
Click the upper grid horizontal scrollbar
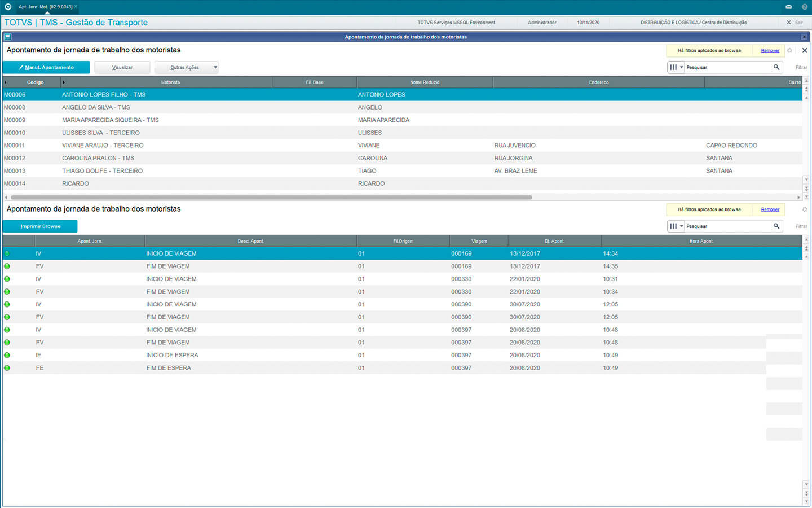click(271, 198)
